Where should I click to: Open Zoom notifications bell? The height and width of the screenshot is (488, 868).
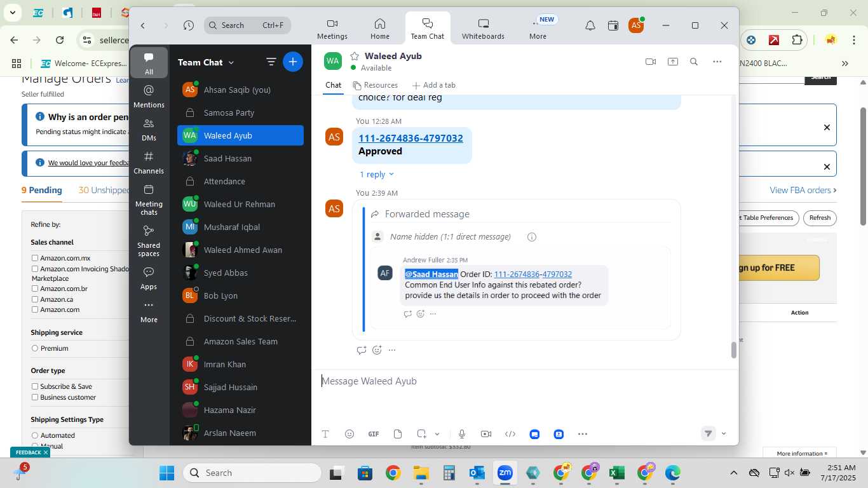(x=590, y=25)
